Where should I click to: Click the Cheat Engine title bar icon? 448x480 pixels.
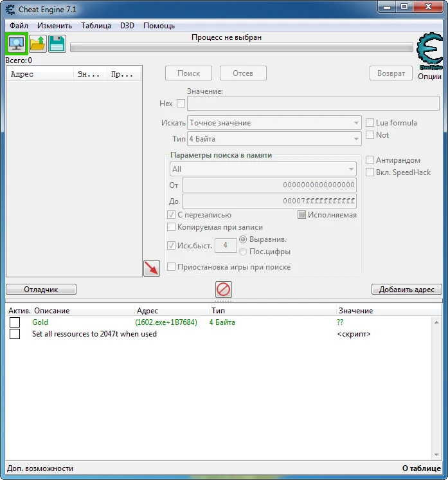tap(10, 10)
